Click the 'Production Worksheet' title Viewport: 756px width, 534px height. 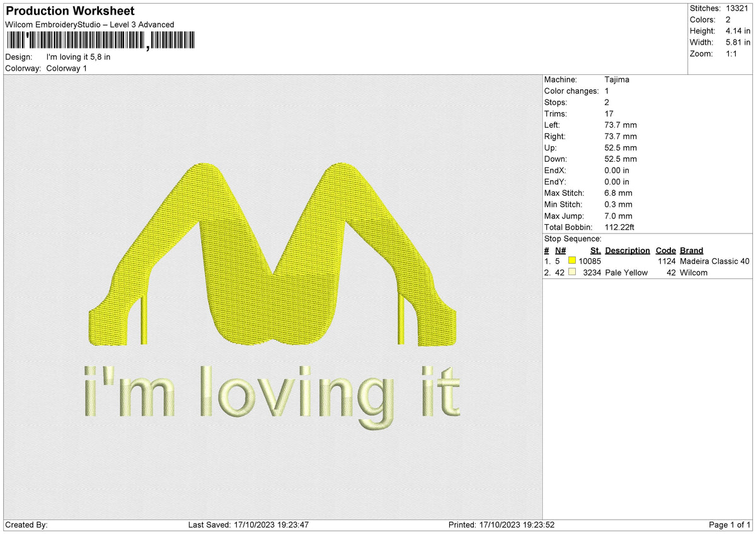(69, 11)
